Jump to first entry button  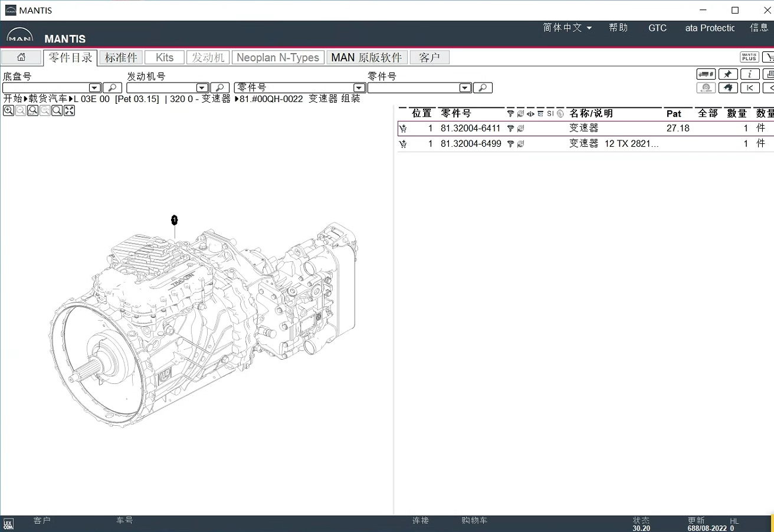click(x=750, y=88)
